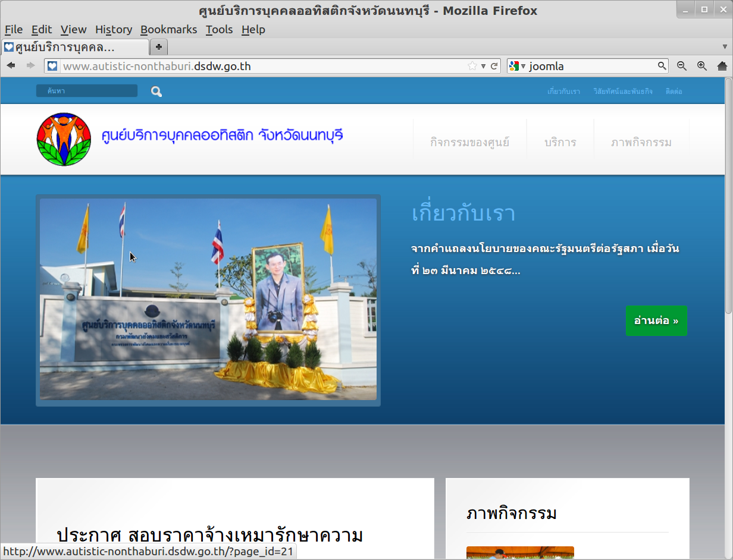Click the center's building slideshow photo
Screen dimensions: 733x560
tap(208, 300)
